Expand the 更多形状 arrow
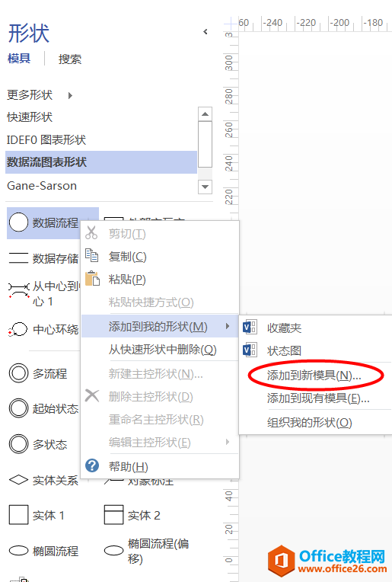392x582 pixels. click(70, 95)
